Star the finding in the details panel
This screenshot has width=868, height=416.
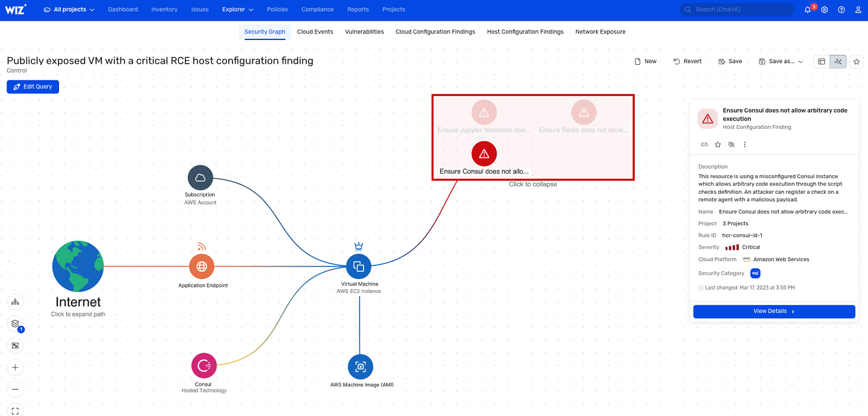click(x=718, y=144)
